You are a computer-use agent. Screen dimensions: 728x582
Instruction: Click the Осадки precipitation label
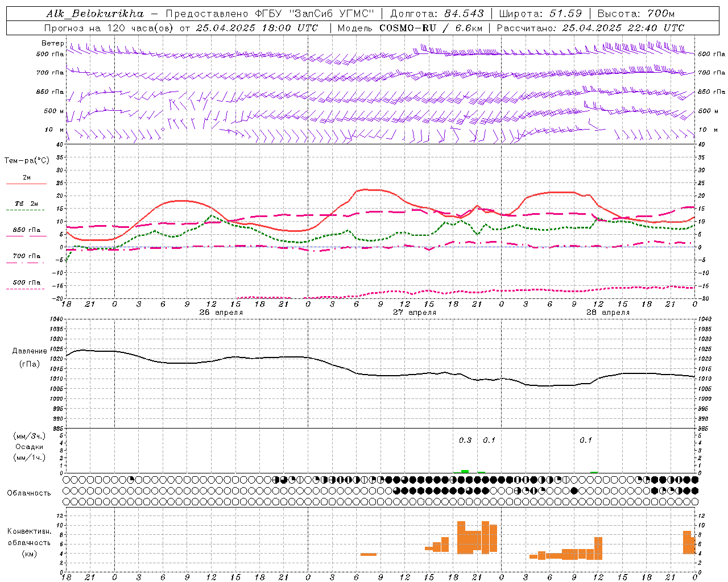[x=30, y=447]
